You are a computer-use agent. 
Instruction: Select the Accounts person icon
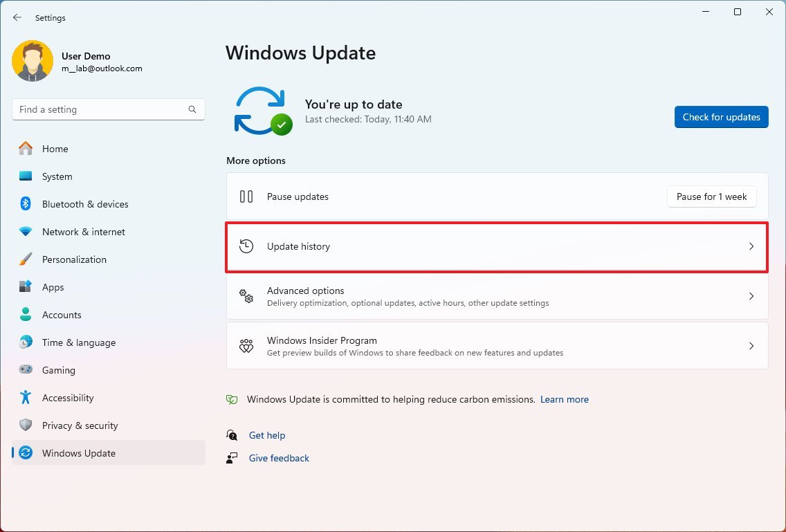coord(26,315)
